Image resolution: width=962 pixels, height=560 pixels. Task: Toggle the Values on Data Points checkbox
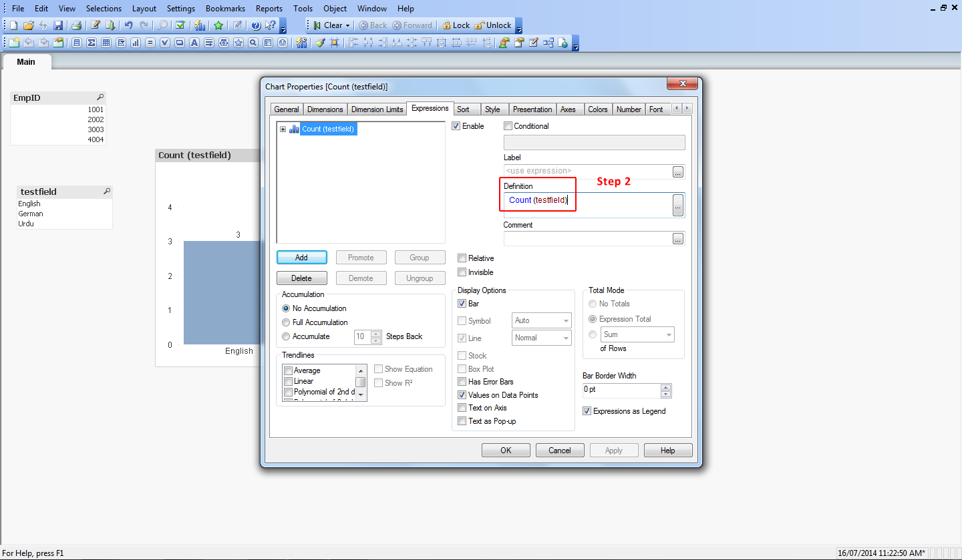(462, 395)
